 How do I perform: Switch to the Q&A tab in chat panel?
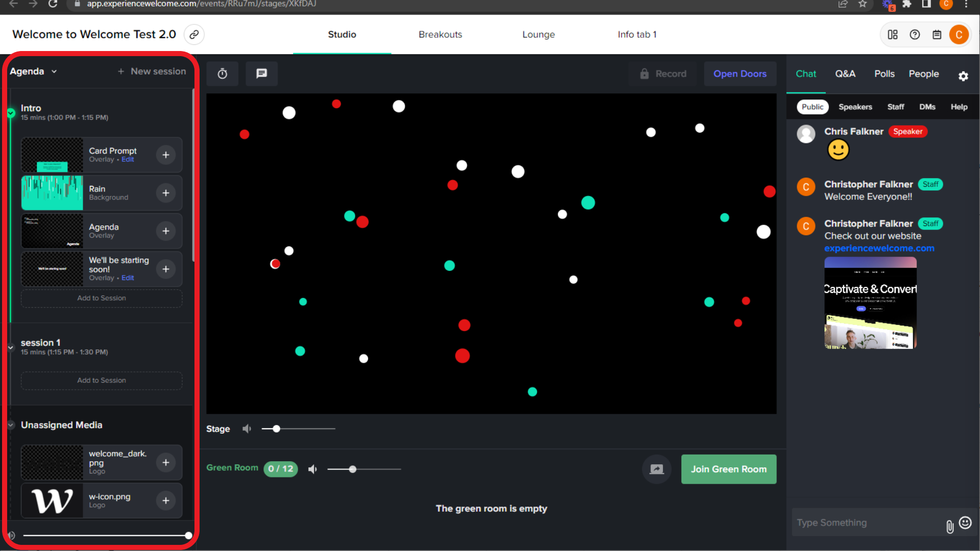tap(845, 73)
